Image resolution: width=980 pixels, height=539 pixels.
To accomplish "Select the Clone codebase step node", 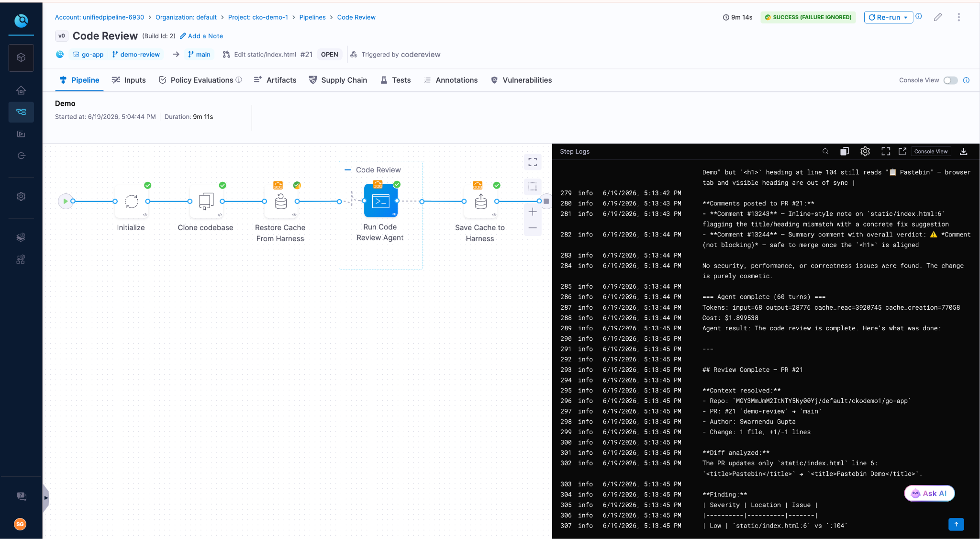I will (x=206, y=202).
